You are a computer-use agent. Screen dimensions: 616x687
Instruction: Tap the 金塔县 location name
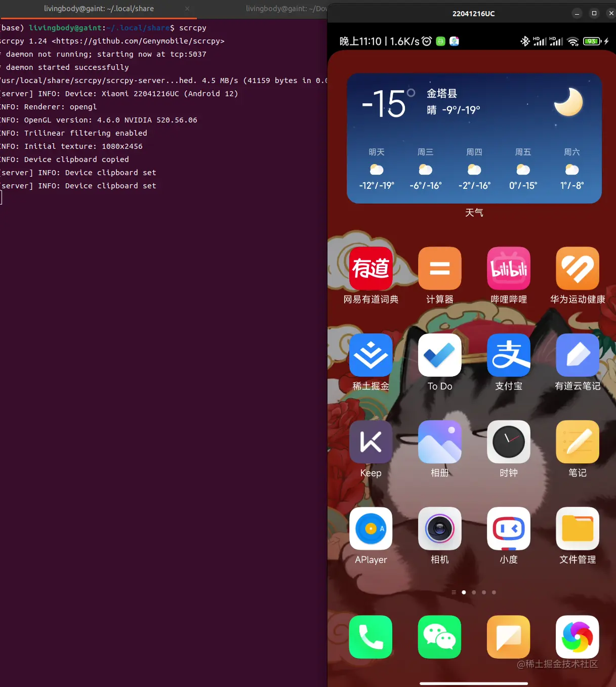coord(442,93)
